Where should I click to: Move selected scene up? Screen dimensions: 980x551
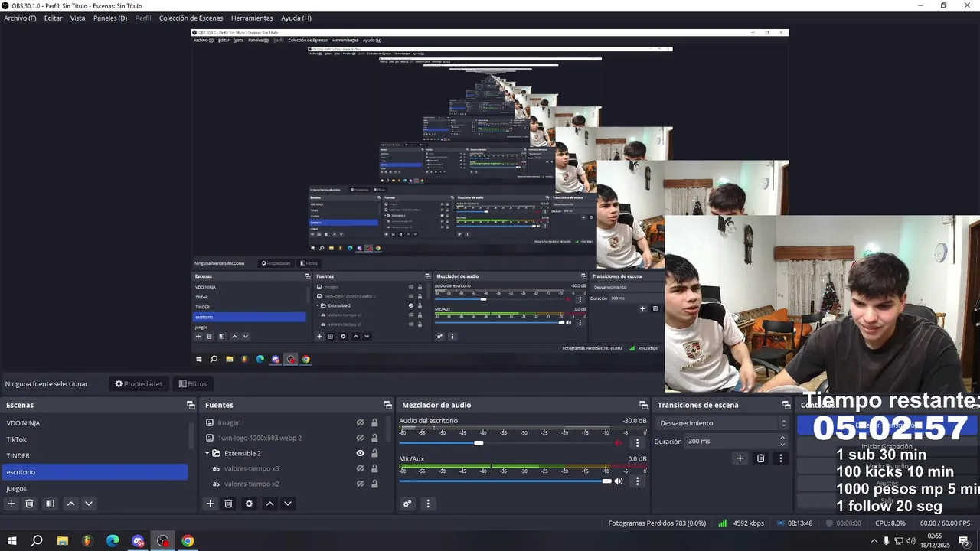click(70, 504)
